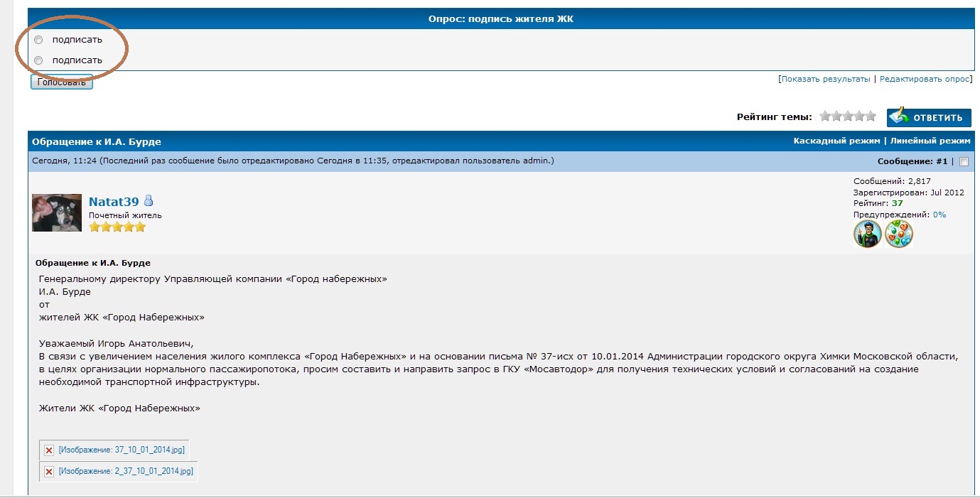
Task: Open the 0% warnings level link
Action: [939, 215]
